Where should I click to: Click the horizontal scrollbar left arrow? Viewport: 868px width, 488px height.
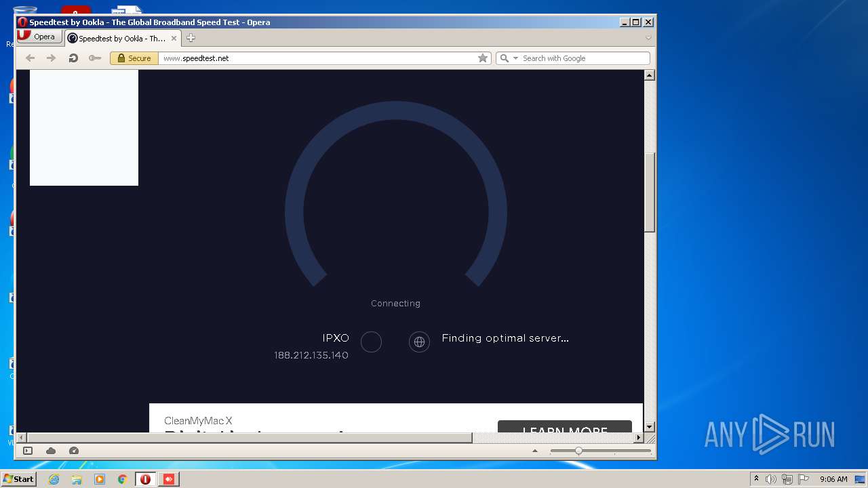click(x=21, y=438)
